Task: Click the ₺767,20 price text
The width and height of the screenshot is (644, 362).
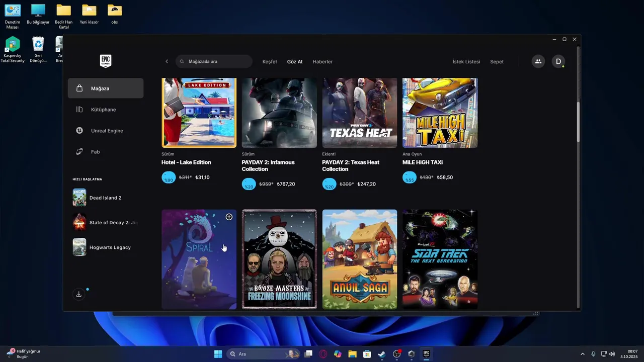Action: pyautogui.click(x=286, y=184)
